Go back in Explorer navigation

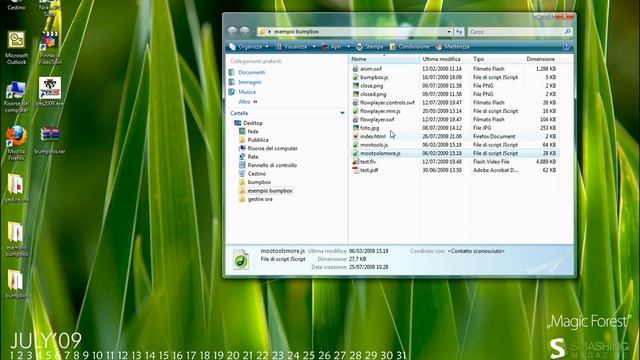click(232, 31)
